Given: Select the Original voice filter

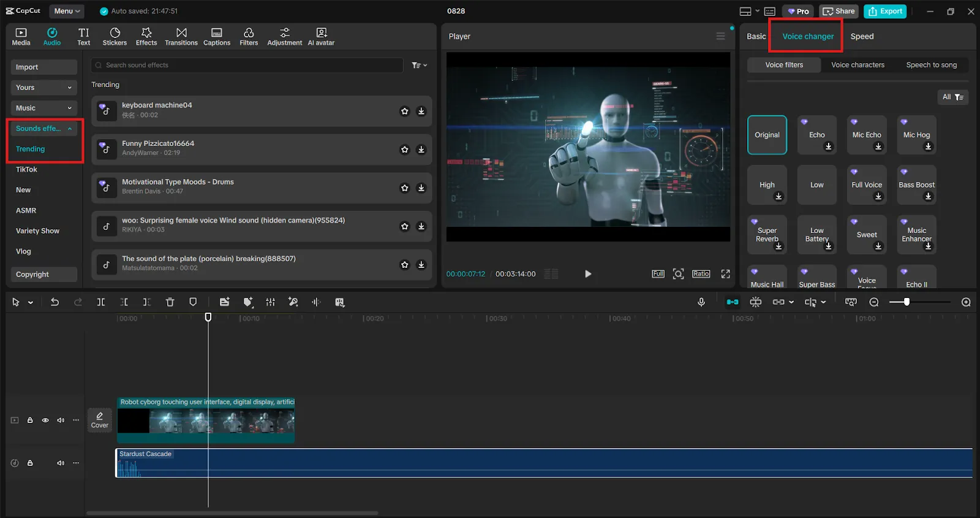Looking at the screenshot, I should [767, 135].
